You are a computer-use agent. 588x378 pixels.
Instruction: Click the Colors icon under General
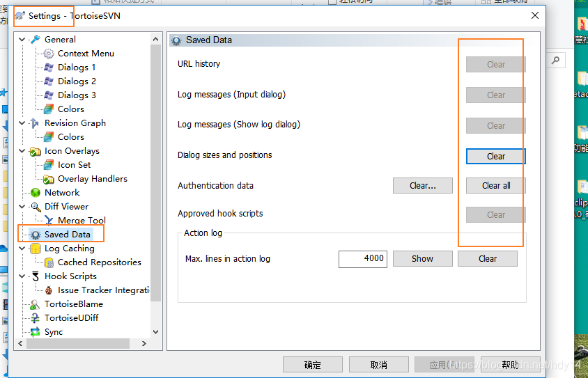(49, 109)
